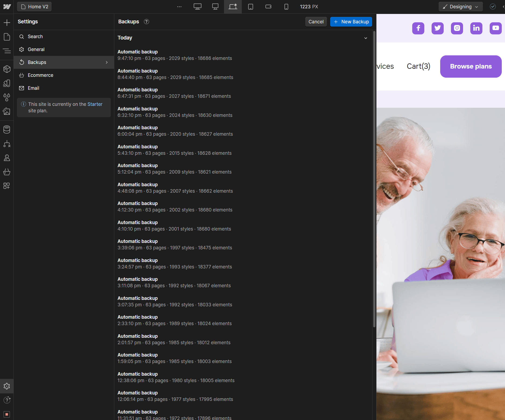This screenshot has width=505, height=420.
Task: Open the Designing mode dropdown
Action: coord(460,6)
